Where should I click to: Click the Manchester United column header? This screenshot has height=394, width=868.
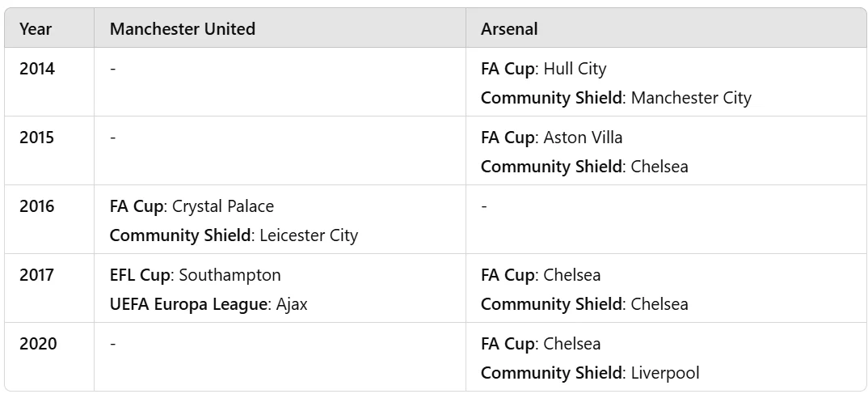pos(183,29)
